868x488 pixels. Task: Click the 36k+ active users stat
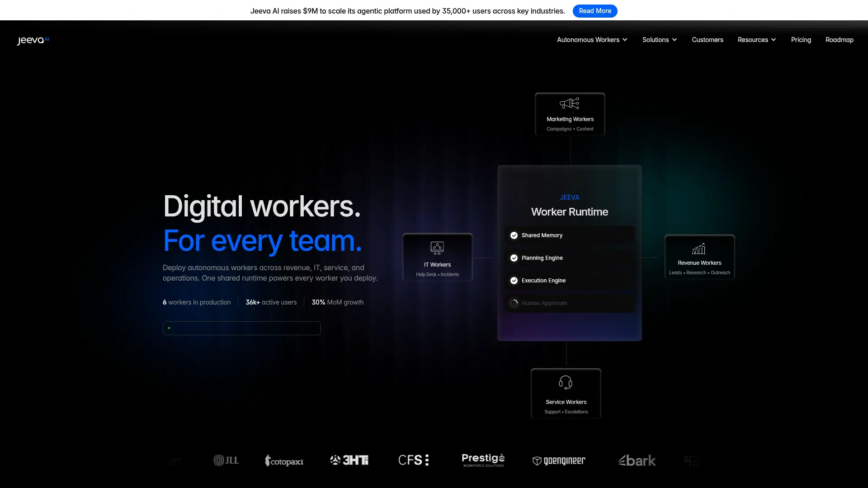271,302
